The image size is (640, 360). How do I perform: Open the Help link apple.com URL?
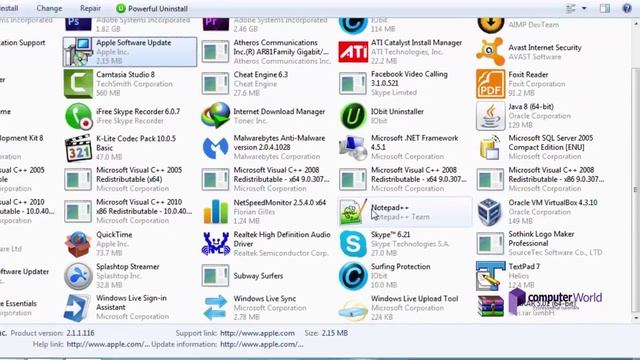(x=108, y=344)
